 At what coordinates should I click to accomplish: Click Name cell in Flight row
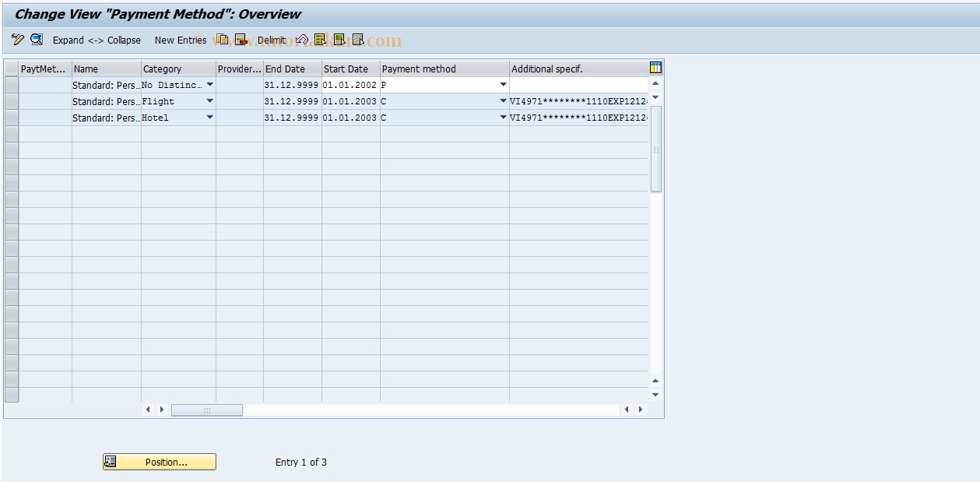[x=107, y=101]
